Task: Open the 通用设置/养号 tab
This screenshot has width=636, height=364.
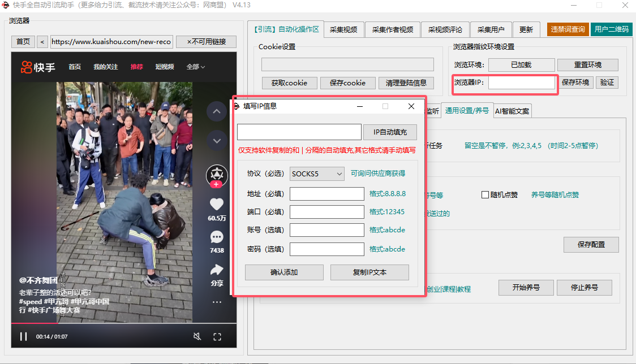Action: (467, 110)
